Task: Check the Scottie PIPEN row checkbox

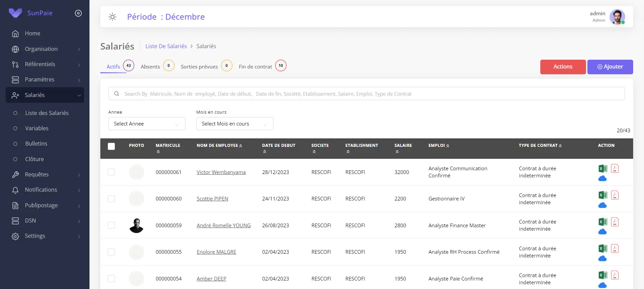Action: 111,199
